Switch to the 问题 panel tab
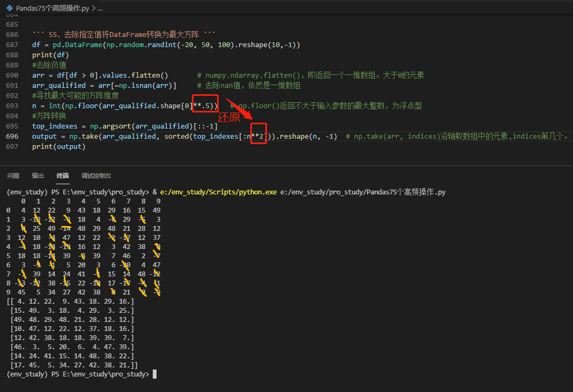 click(13, 176)
